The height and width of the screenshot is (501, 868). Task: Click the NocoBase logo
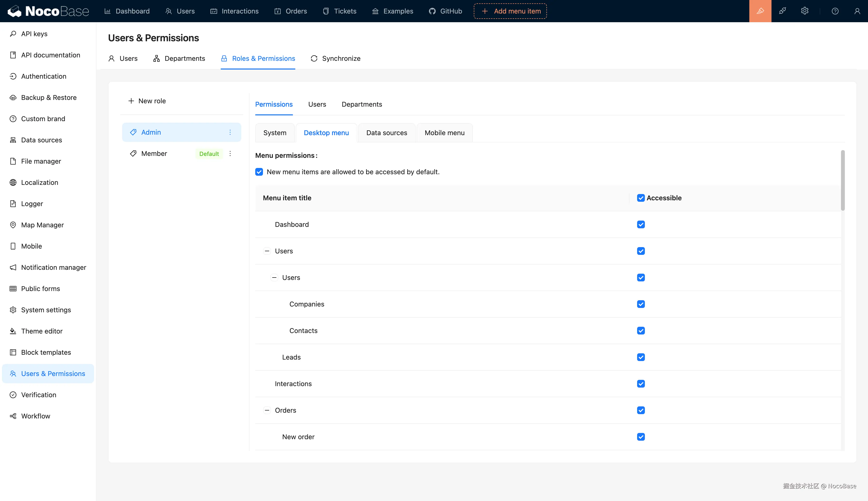click(48, 11)
